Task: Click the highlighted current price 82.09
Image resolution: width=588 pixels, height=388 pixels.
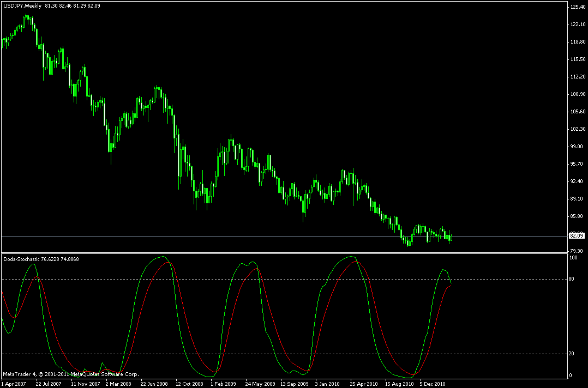Action: [577, 236]
